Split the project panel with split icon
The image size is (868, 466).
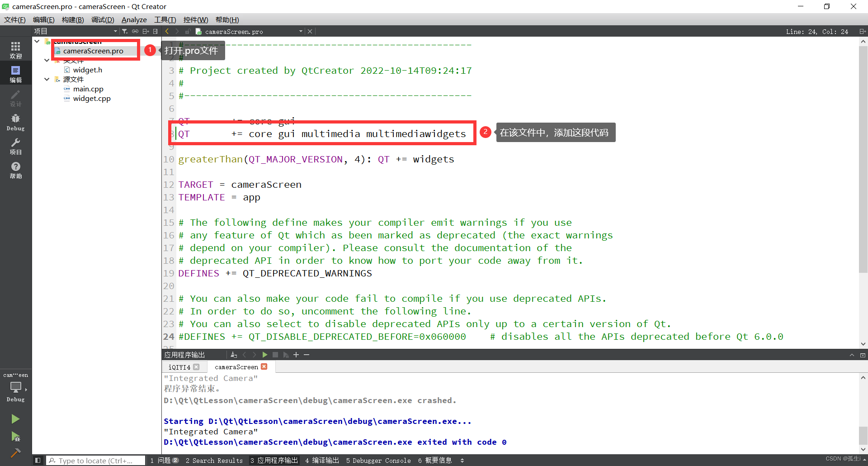[146, 31]
